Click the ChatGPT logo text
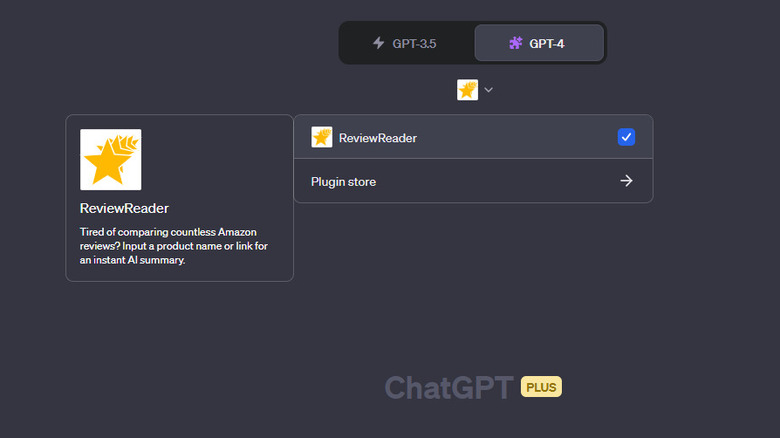The width and height of the screenshot is (780, 438). click(x=449, y=388)
